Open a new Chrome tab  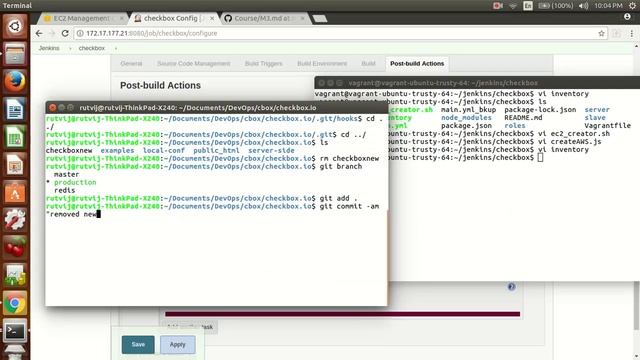coord(320,19)
